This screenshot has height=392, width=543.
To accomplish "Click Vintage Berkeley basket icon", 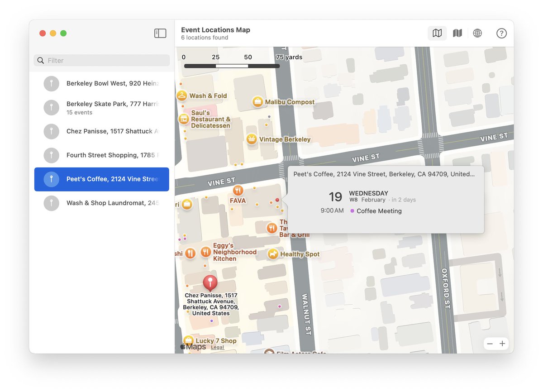I will (x=252, y=139).
